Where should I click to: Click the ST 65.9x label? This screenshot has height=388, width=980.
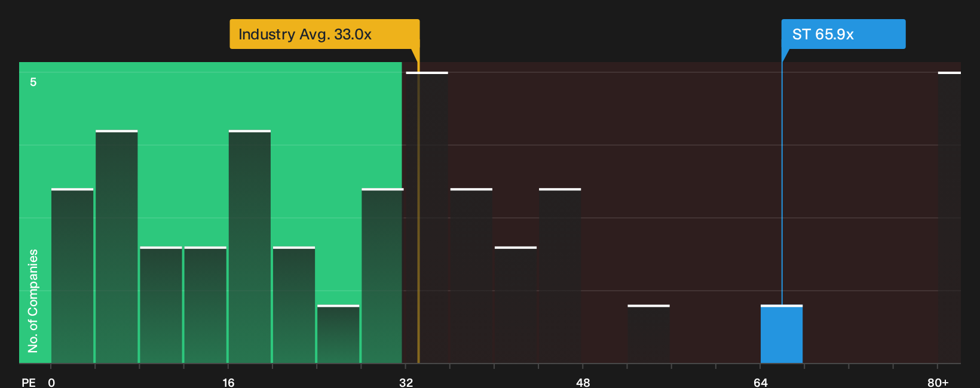(x=843, y=34)
